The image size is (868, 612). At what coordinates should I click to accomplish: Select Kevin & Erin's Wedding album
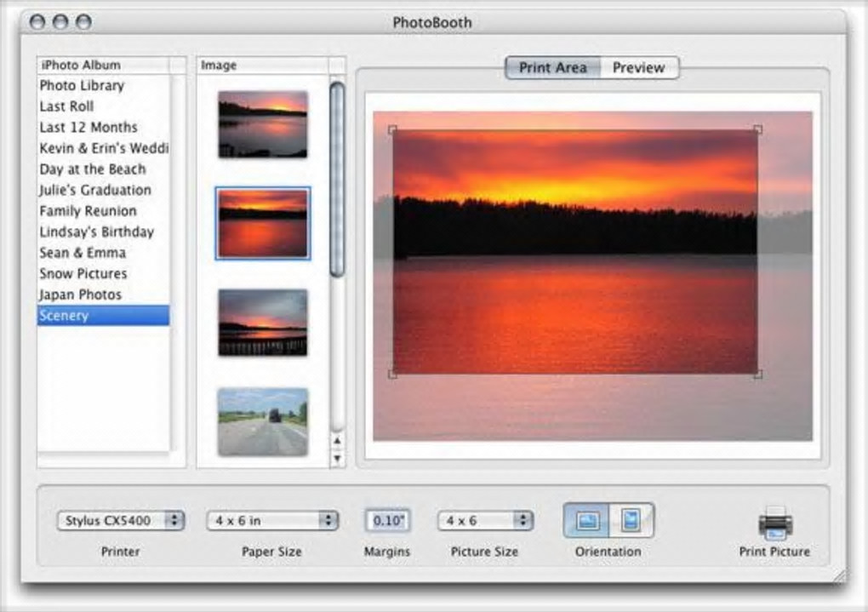pyautogui.click(x=104, y=148)
